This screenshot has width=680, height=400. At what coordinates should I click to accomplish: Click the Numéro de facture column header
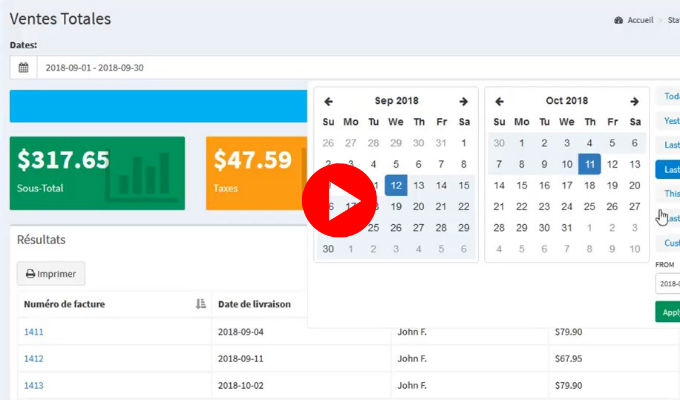[x=64, y=304]
